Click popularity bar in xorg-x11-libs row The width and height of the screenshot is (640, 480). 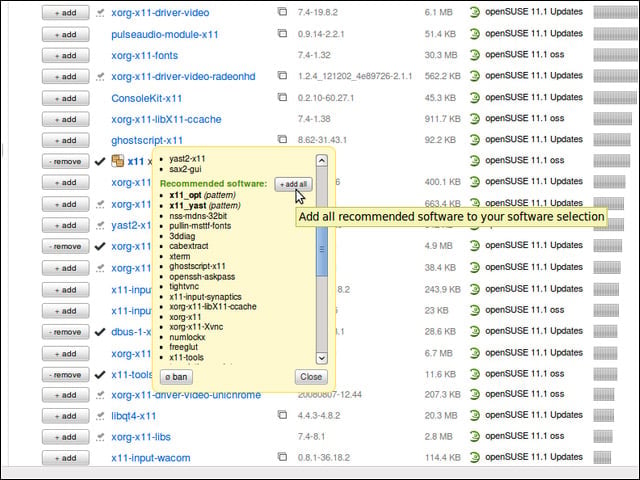pyautogui.click(x=603, y=436)
